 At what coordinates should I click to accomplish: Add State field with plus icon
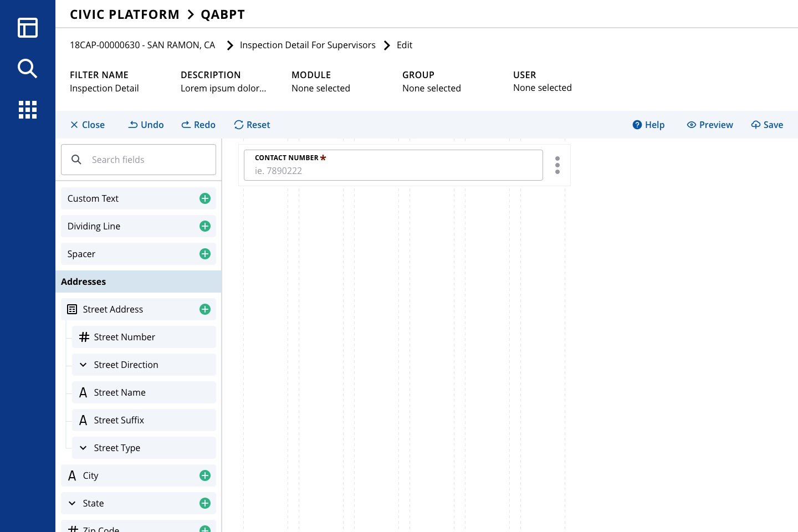pyautogui.click(x=205, y=503)
